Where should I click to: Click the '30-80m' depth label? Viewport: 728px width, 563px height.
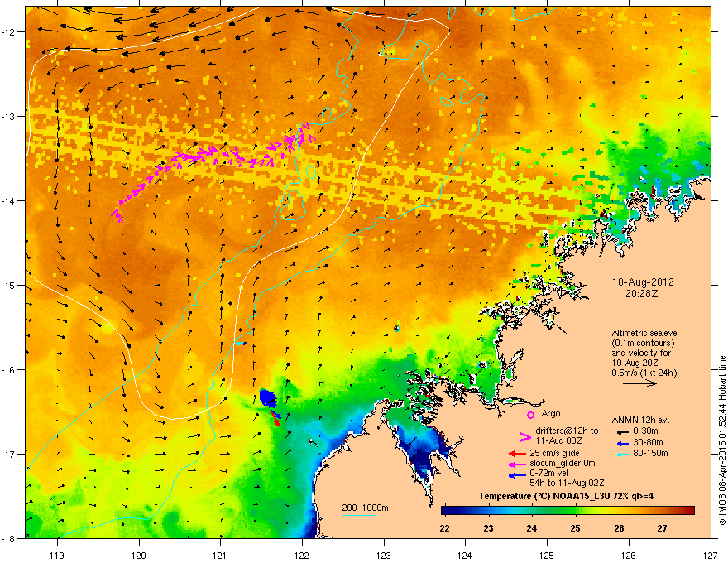(x=648, y=442)
